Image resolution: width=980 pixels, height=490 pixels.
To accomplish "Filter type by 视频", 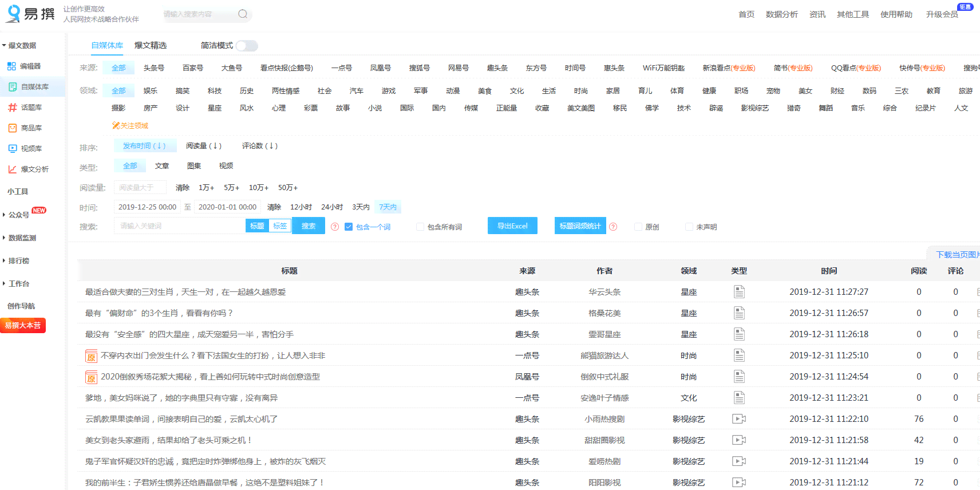I will [x=226, y=166].
